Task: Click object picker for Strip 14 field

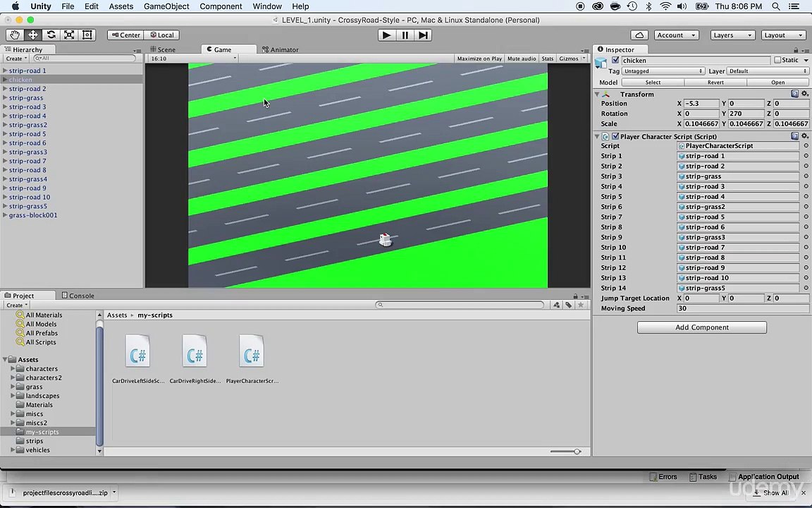Action: click(x=806, y=288)
